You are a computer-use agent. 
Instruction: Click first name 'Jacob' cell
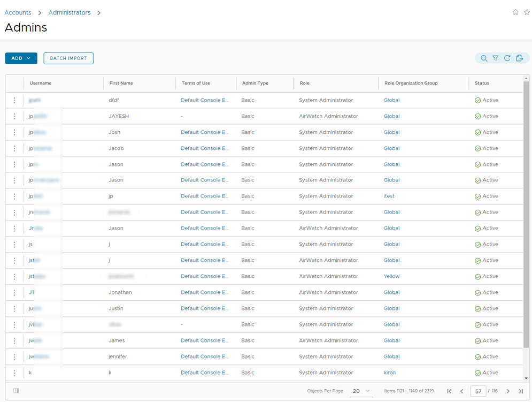[116, 148]
